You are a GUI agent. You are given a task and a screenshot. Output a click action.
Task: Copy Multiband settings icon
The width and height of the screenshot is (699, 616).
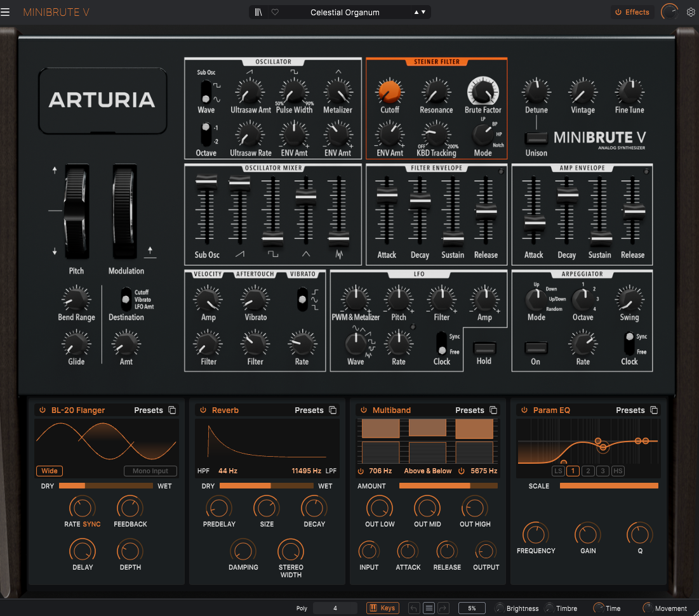[x=493, y=410]
